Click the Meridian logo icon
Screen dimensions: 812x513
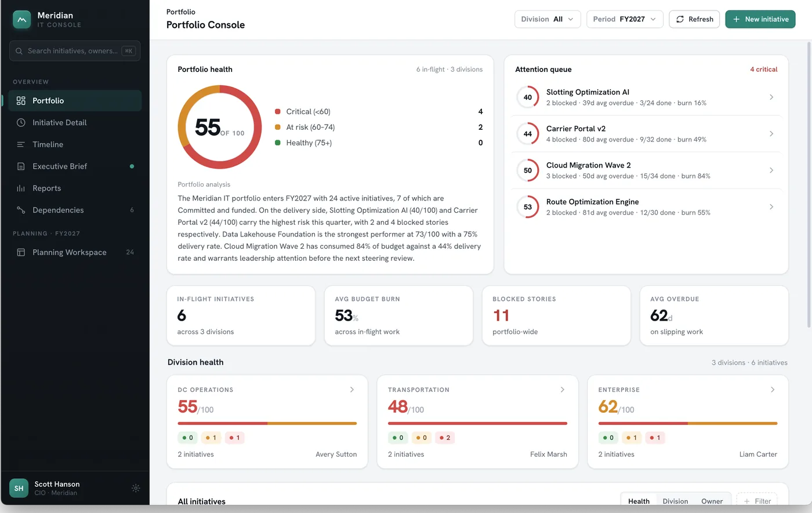(x=21, y=20)
